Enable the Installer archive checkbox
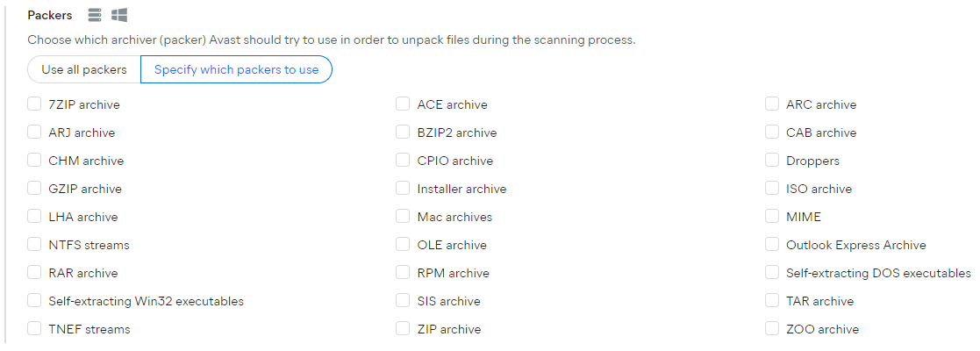The image size is (980, 351). tap(403, 188)
